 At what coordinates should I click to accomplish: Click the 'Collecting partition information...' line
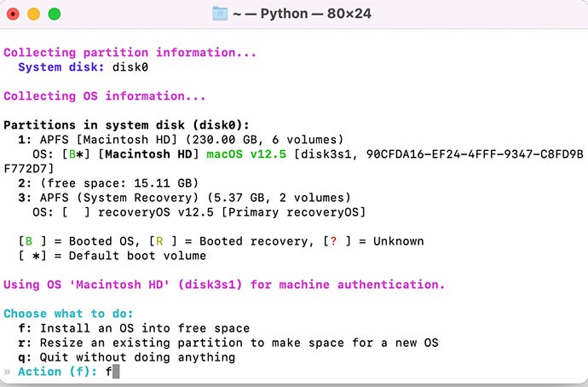click(130, 53)
